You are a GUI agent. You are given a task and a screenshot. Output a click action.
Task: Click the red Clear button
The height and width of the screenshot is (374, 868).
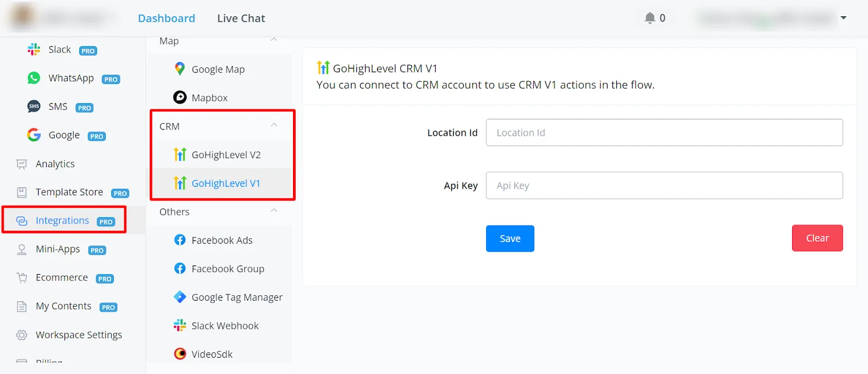point(817,238)
